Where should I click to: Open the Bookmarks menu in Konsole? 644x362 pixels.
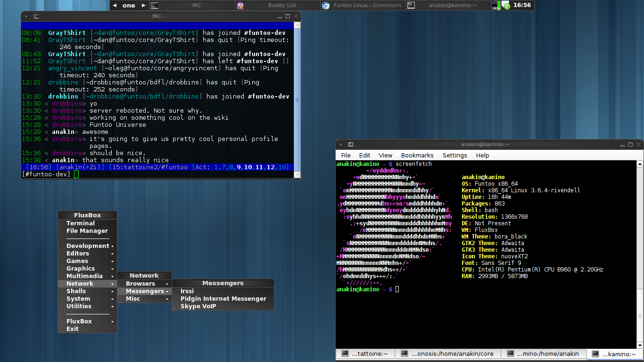point(417,155)
